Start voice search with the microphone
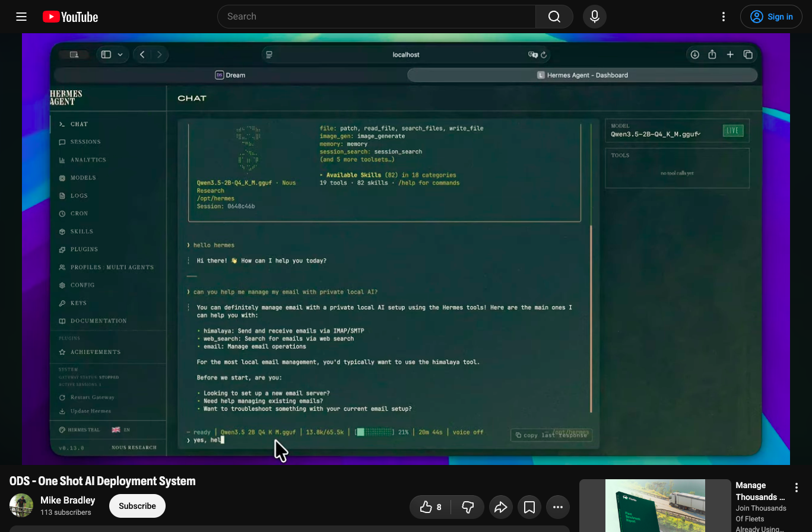 594,17
